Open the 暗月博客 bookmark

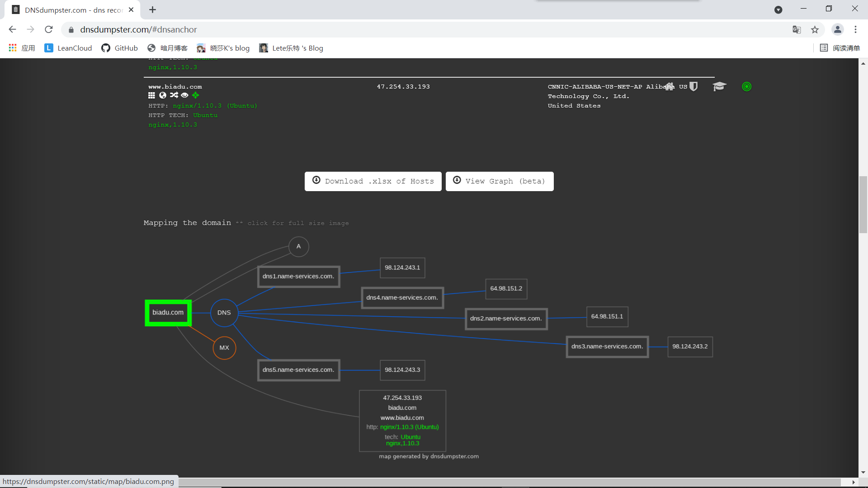(x=168, y=48)
